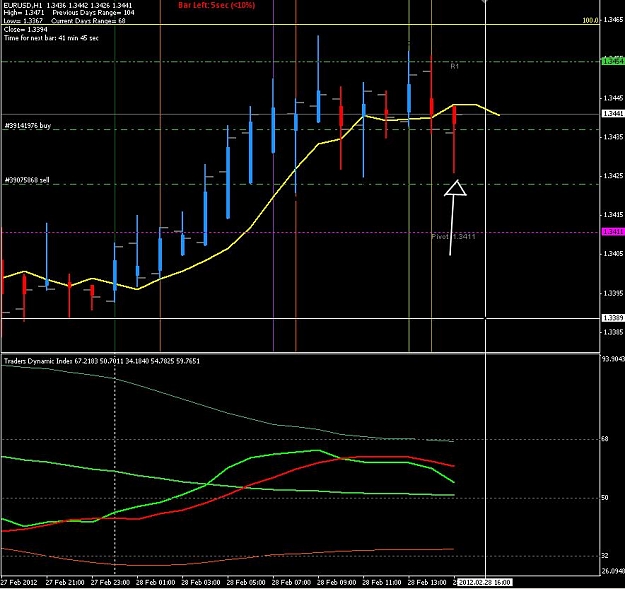Click the 1.3415 price scale label

613,215
